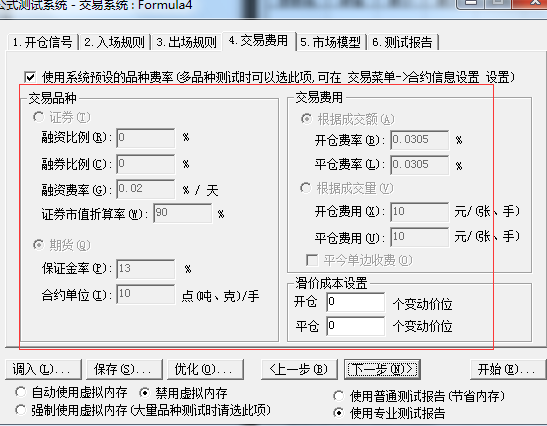
Task: Switch to the 1.开仓信号 tab
Action: point(42,42)
